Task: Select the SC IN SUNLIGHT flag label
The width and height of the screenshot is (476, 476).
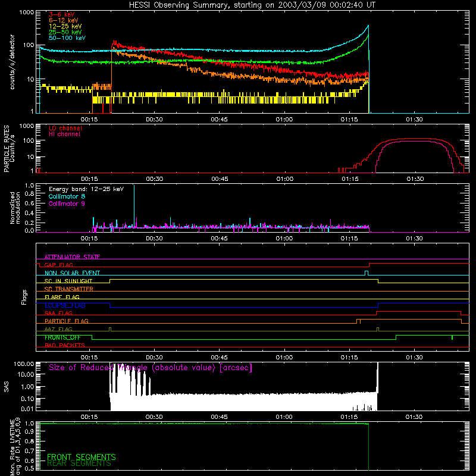Action: point(68,281)
